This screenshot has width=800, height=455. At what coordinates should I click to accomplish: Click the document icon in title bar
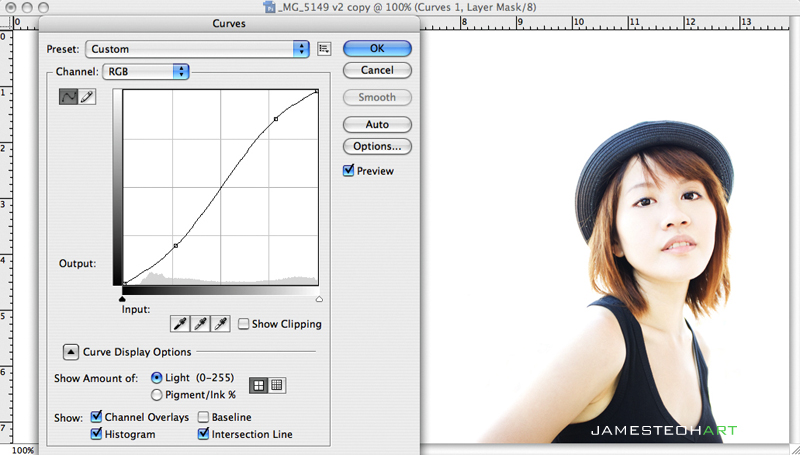[x=269, y=7]
